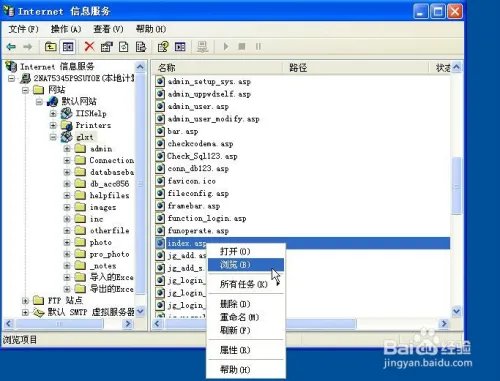The width and height of the screenshot is (500, 381).
Task: Collapse the local computer tree node
Action: coord(12,78)
